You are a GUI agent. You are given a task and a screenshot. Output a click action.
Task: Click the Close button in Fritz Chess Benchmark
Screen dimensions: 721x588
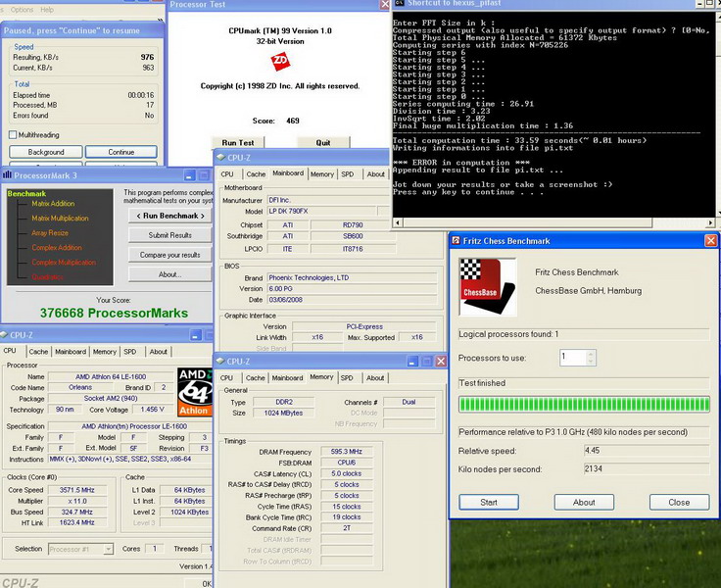point(679,502)
